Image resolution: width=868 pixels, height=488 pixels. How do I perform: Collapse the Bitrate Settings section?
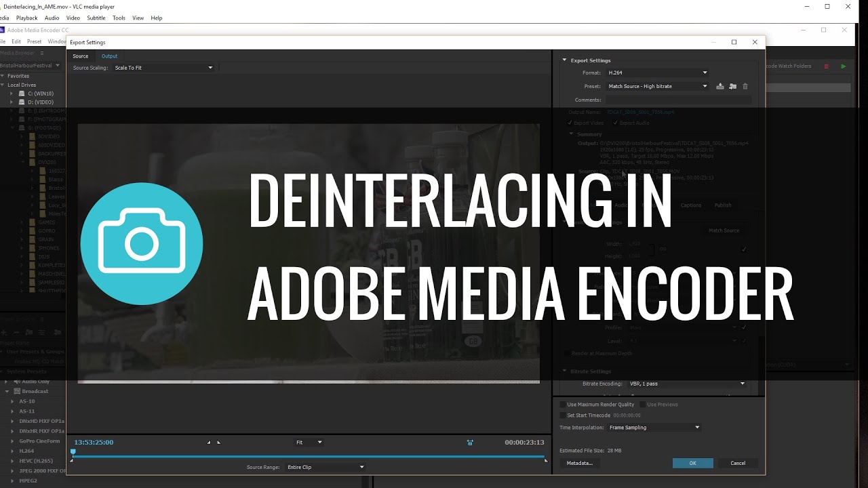pos(564,371)
